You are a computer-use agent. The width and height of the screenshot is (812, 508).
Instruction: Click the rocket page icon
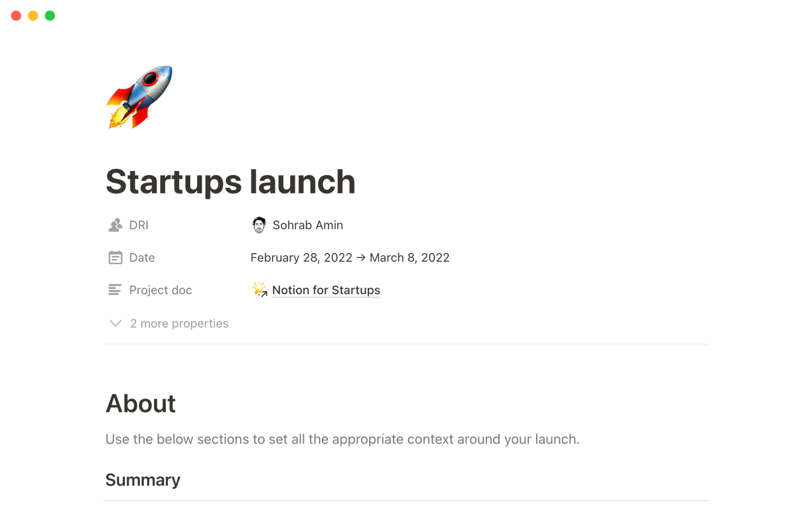(x=139, y=97)
